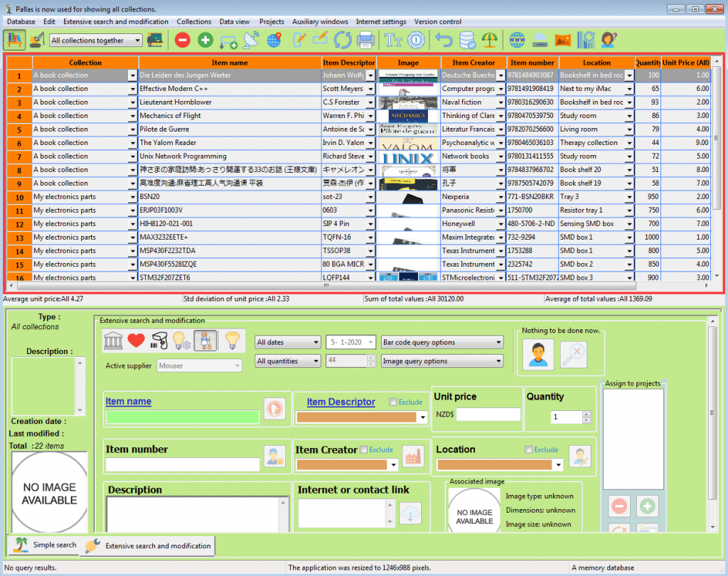Image resolution: width=728 pixels, height=576 pixels.
Task: Click the magnifier with red X icon
Action: [x=574, y=354]
